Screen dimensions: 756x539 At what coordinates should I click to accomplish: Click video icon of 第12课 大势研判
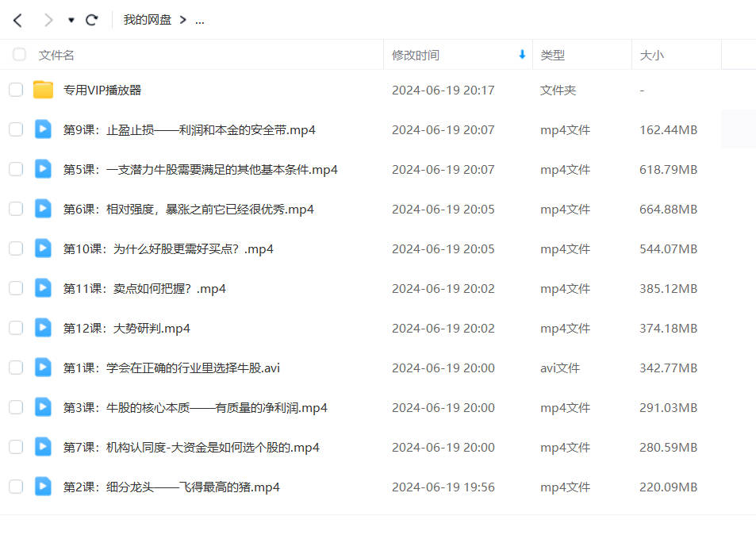[x=43, y=328]
